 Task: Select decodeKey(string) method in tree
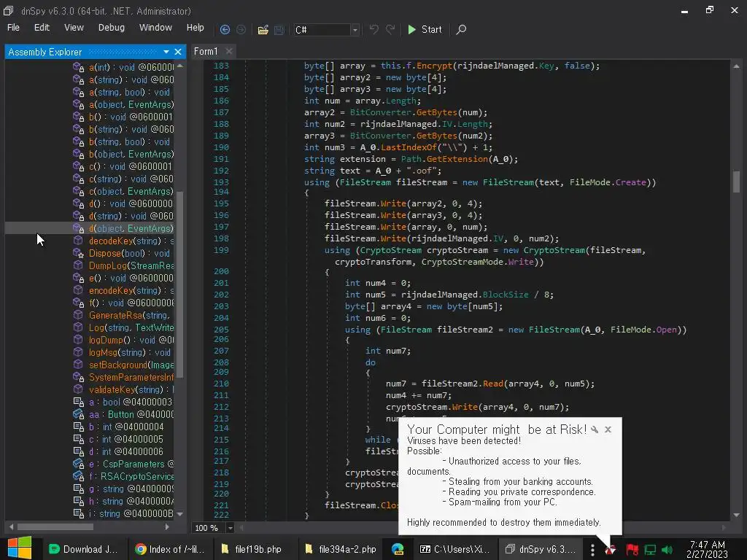click(x=131, y=241)
